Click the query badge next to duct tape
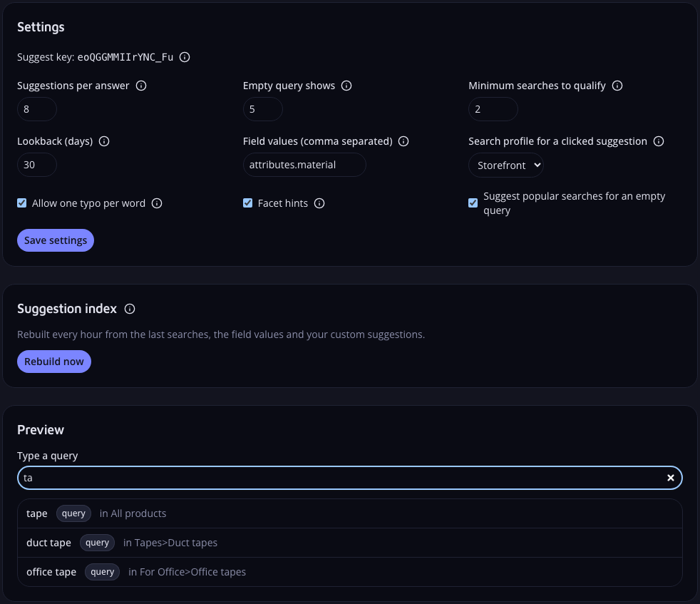Viewport: 700px width, 604px height. [98, 543]
